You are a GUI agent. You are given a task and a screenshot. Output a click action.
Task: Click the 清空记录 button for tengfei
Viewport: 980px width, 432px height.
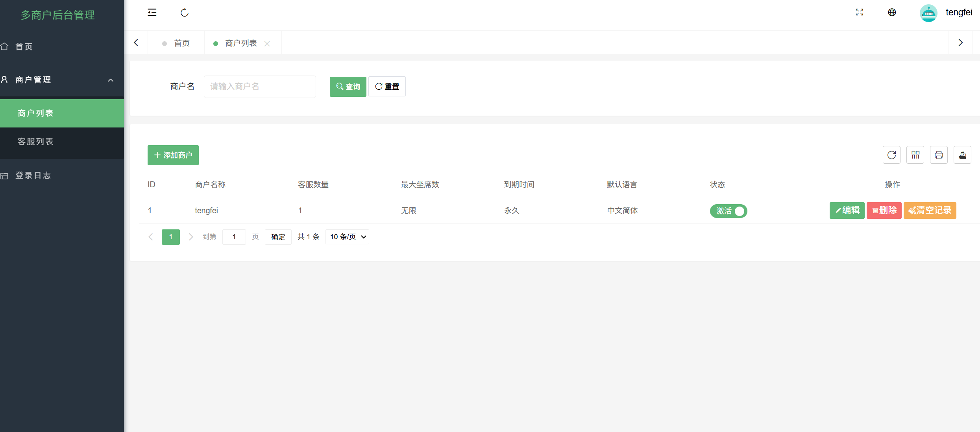(930, 210)
